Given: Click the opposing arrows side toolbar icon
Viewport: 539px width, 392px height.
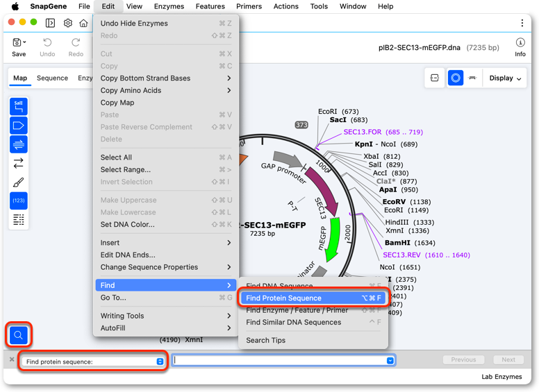Looking at the screenshot, I should tap(19, 163).
